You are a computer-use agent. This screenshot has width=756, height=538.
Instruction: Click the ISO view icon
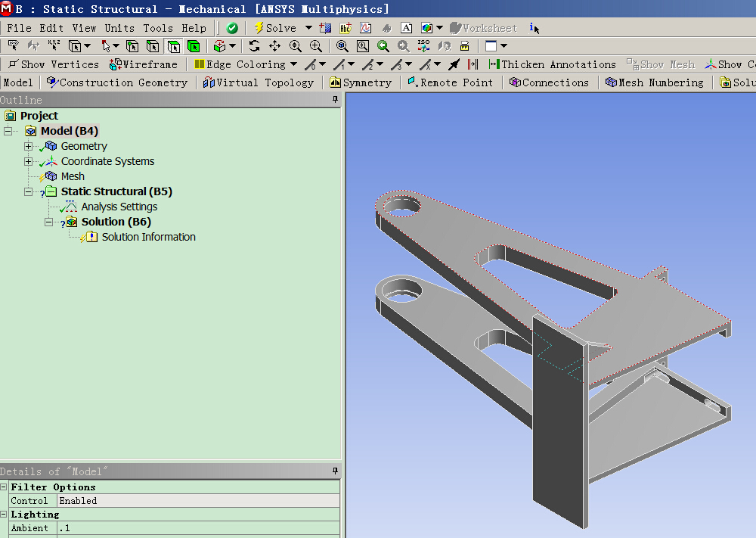coord(424,46)
